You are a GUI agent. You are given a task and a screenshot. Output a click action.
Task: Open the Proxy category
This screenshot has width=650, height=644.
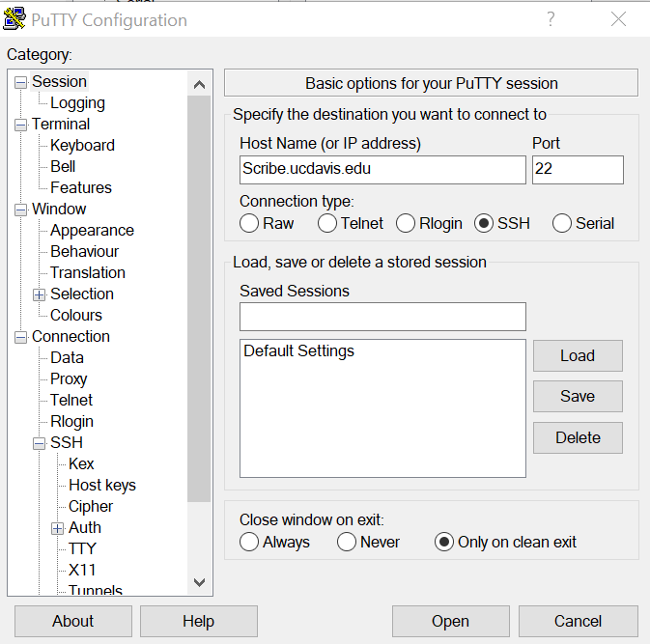tap(69, 379)
